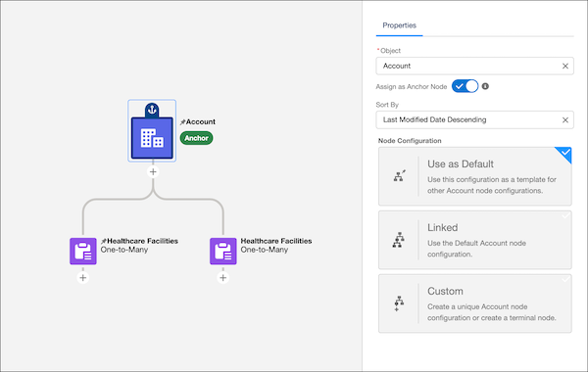The height and width of the screenshot is (372, 588).
Task: Add child below pinned Healthcare Facilities node
Action: (83, 278)
